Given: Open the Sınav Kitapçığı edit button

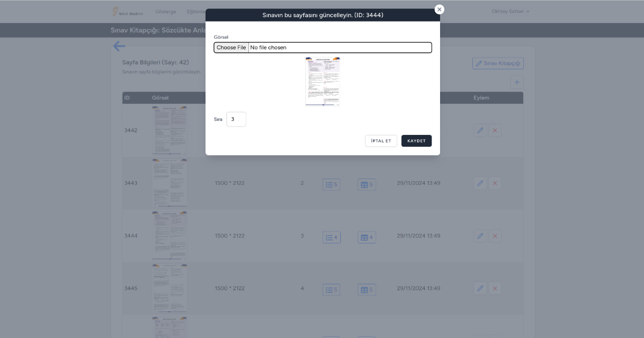Looking at the screenshot, I should (497, 63).
